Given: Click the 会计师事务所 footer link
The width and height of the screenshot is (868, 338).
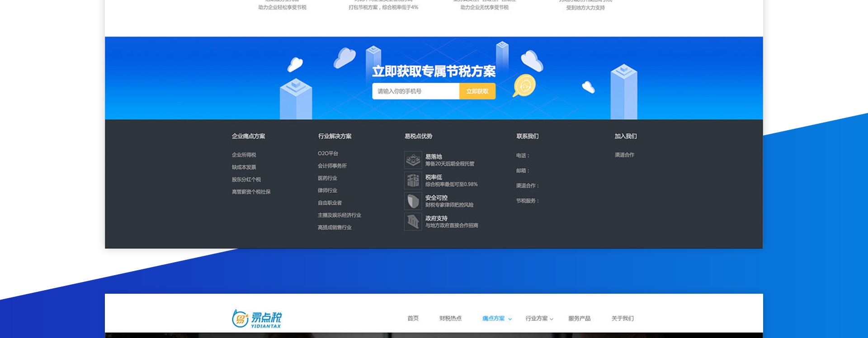Looking at the screenshot, I should [332, 166].
